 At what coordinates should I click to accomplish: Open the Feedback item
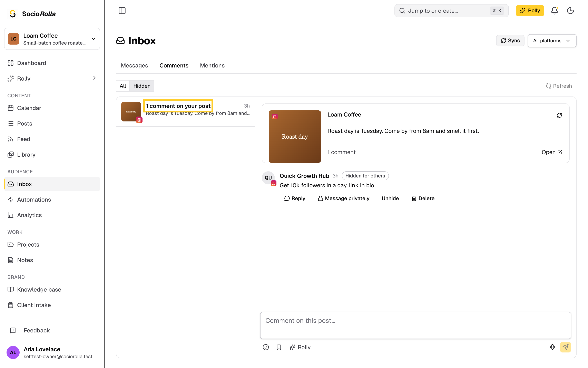coord(52,331)
